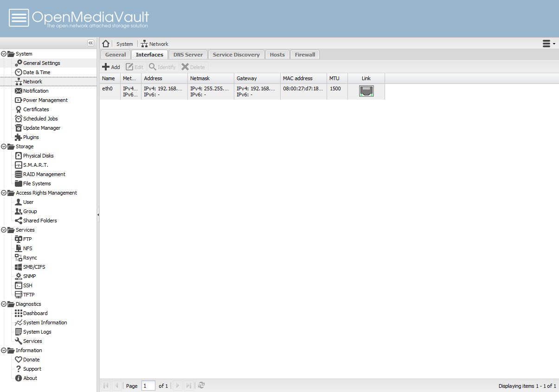Image resolution: width=559 pixels, height=392 pixels.
Task: Go to home via breadcrumb house icon
Action: click(106, 44)
